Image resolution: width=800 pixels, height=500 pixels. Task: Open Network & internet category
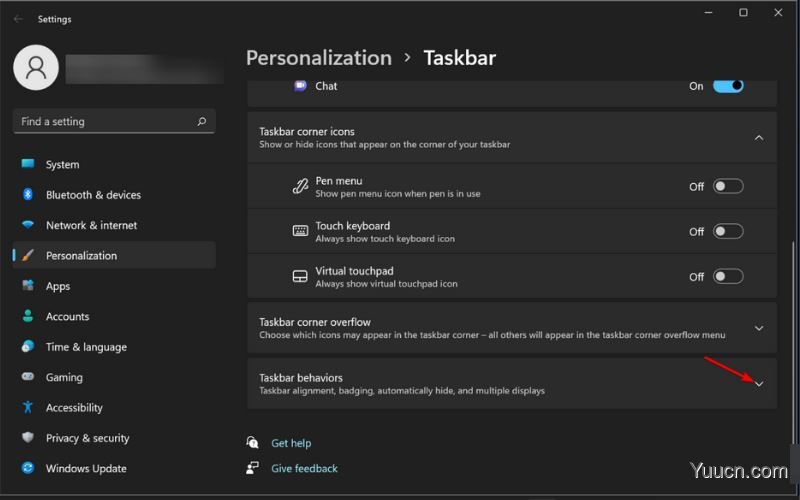pos(114,225)
